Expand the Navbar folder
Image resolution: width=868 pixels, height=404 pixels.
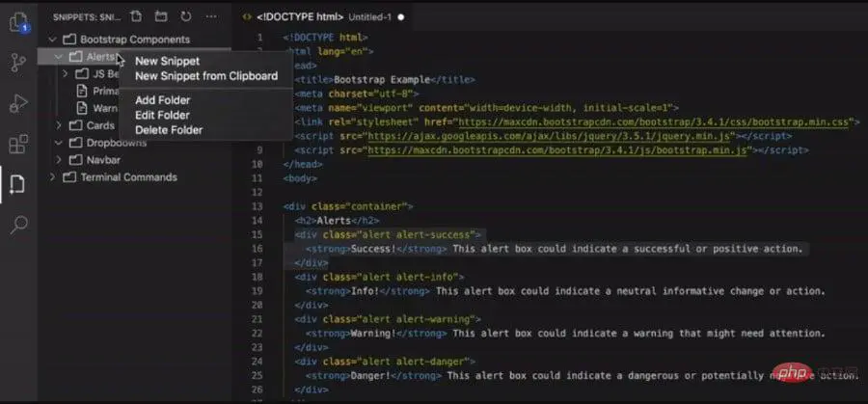(59, 160)
